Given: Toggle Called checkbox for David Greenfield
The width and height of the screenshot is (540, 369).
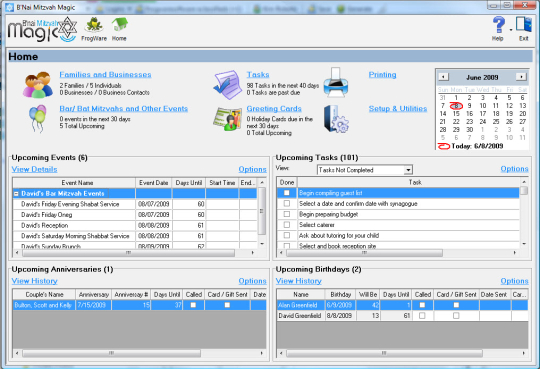Looking at the screenshot, I should (422, 316).
